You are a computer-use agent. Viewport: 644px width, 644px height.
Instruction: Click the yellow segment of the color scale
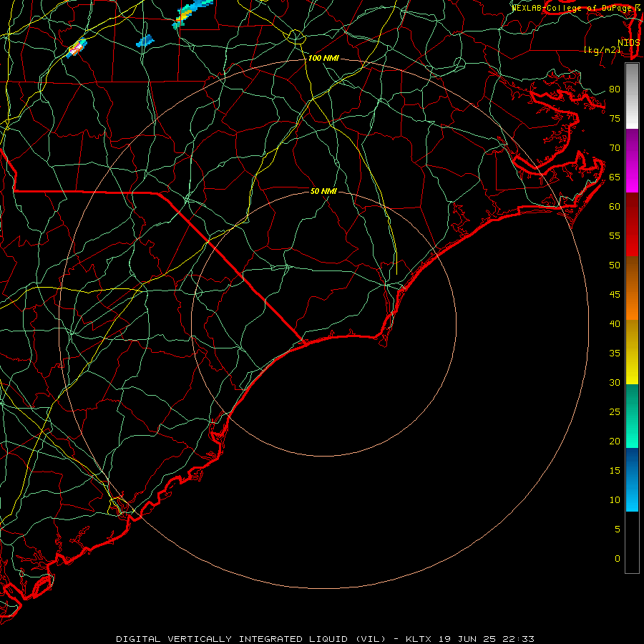[x=632, y=352]
